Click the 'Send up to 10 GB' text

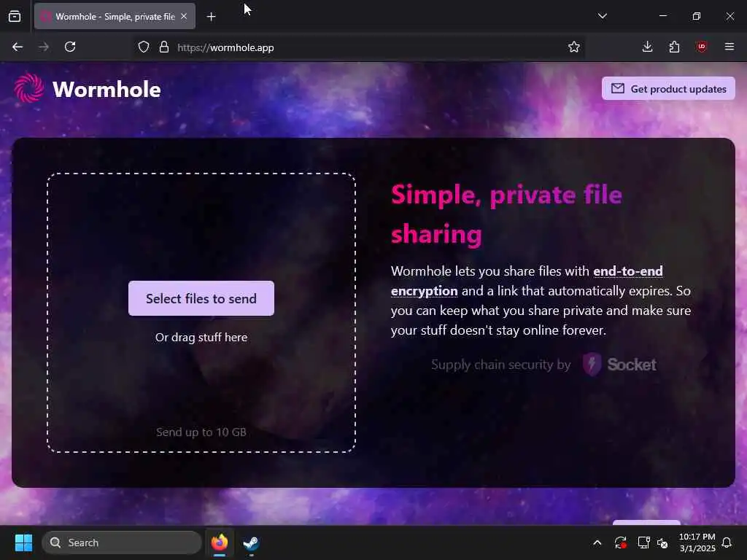pyautogui.click(x=201, y=432)
